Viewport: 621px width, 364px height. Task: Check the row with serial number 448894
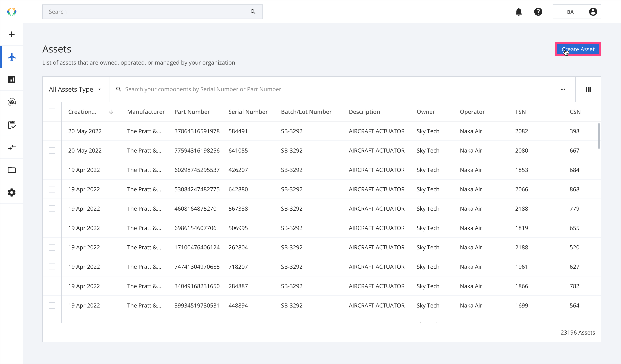[x=52, y=305]
